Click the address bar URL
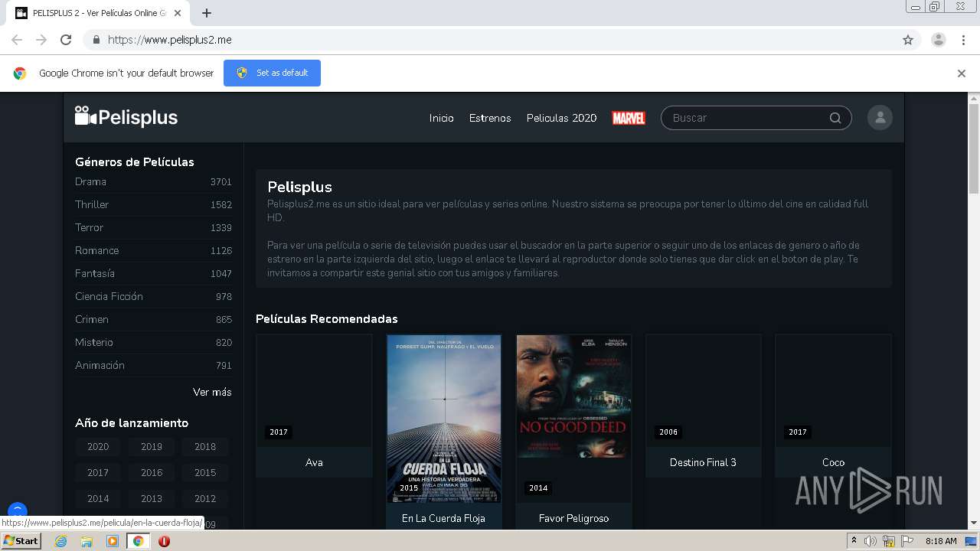Screen dimensions: 980x551 (x=170, y=40)
